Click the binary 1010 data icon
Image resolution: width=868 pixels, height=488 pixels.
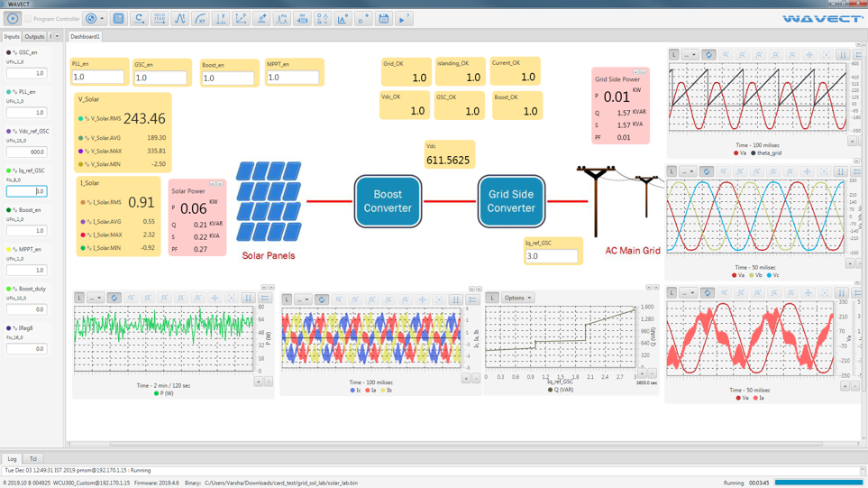coord(159,18)
